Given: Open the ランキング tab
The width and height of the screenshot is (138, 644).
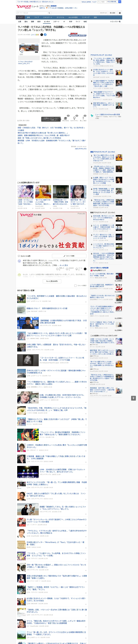Looking at the screenshot, I should pyautogui.click(x=86, y=17).
